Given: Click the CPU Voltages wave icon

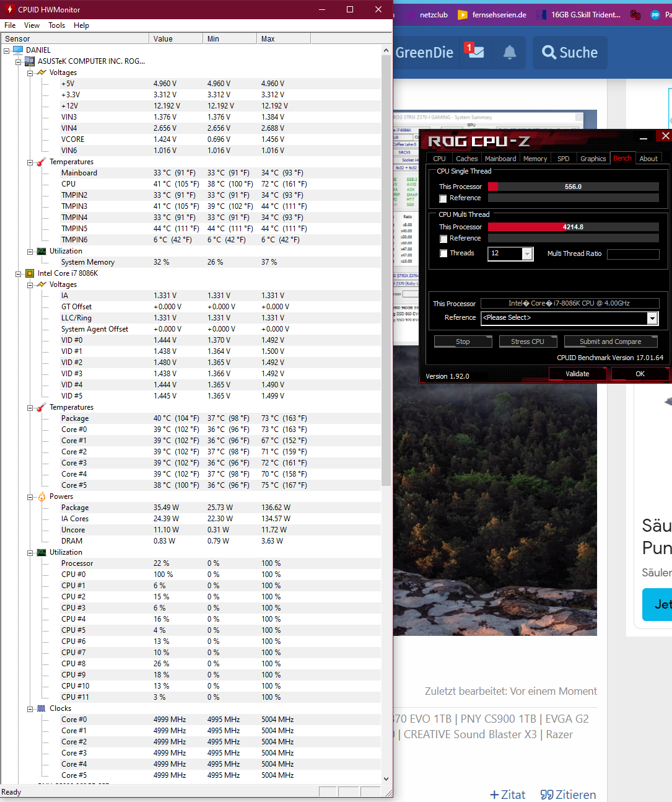Looking at the screenshot, I should pyautogui.click(x=41, y=284).
